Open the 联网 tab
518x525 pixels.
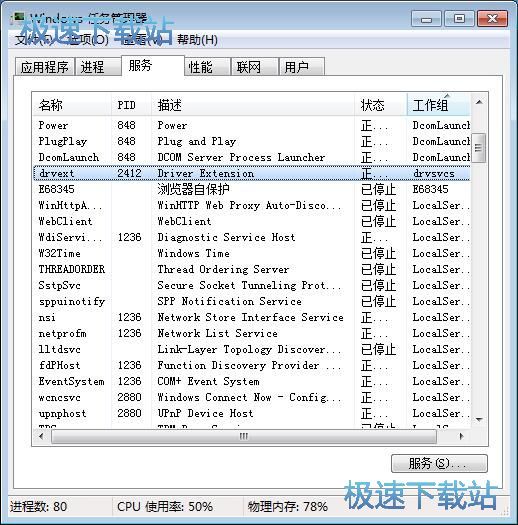click(255, 67)
